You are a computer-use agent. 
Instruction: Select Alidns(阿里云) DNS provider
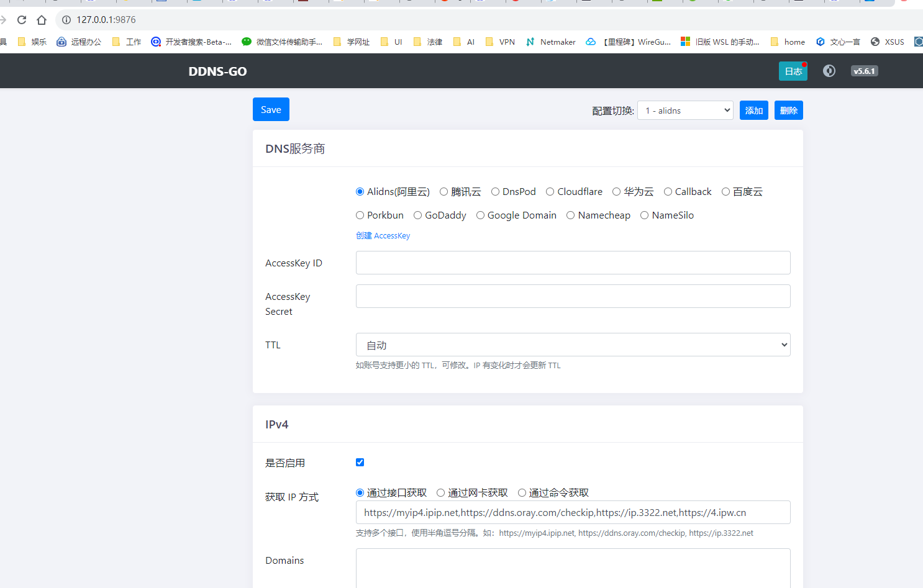click(360, 192)
